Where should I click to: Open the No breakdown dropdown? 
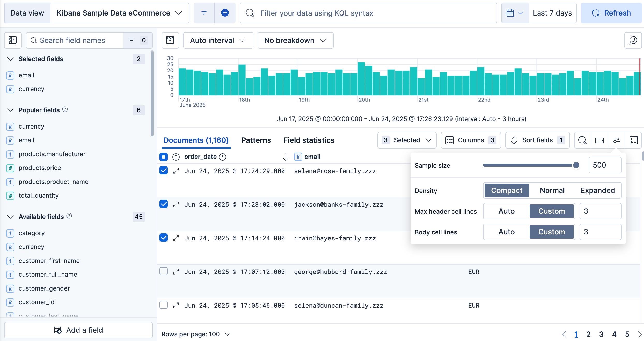coord(295,40)
